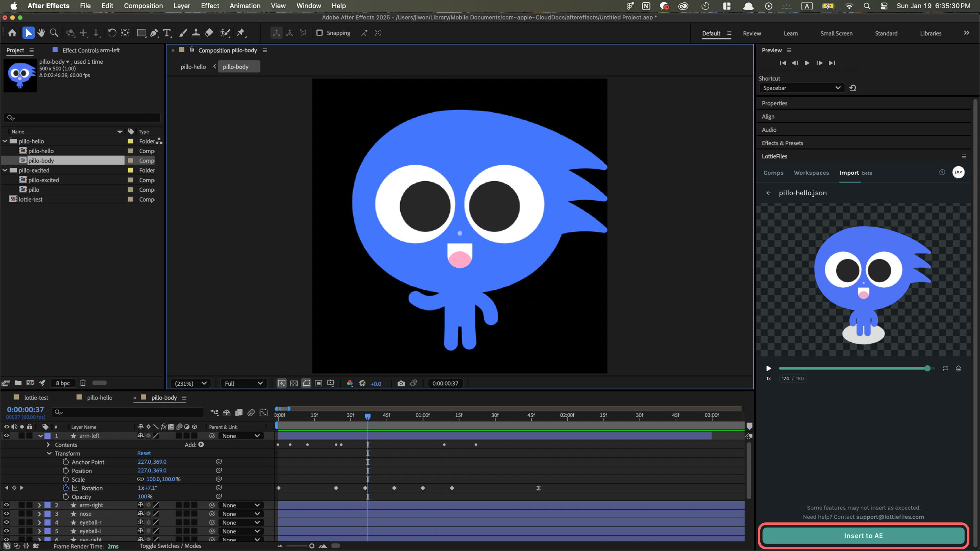The height and width of the screenshot is (551, 980).
Task: Select the Type tool
Action: point(167,33)
